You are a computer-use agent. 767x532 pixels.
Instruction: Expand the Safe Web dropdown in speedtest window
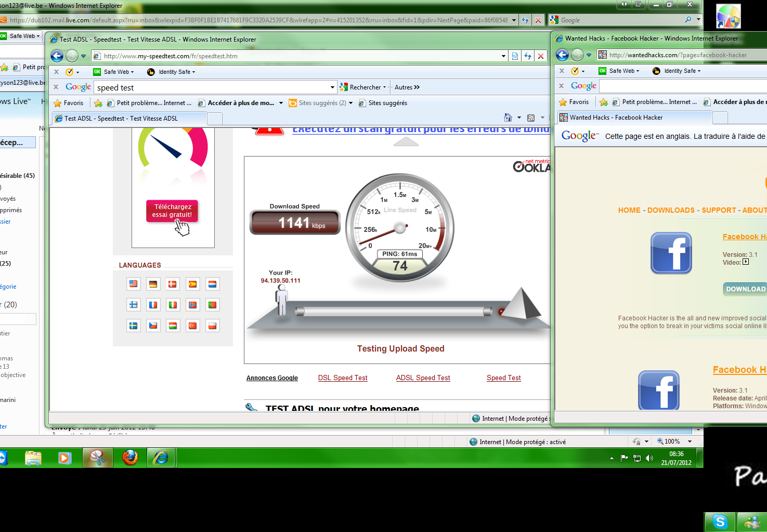118,72
